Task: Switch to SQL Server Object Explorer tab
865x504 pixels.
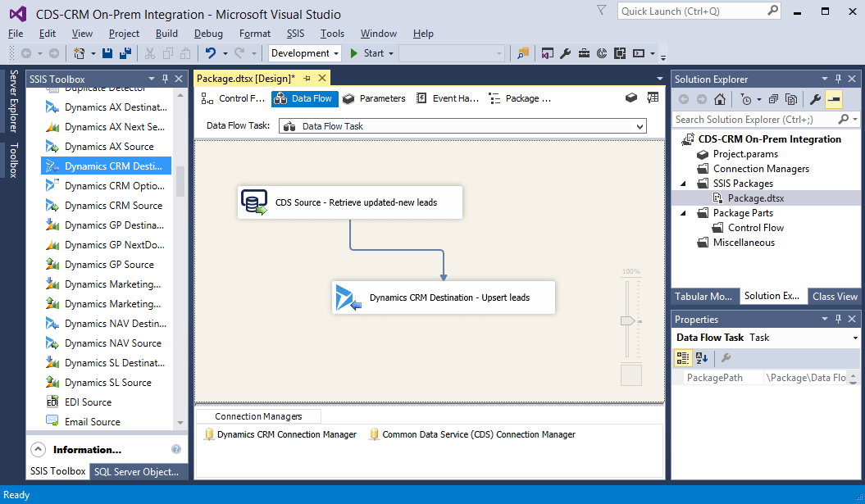Action: tap(136, 471)
